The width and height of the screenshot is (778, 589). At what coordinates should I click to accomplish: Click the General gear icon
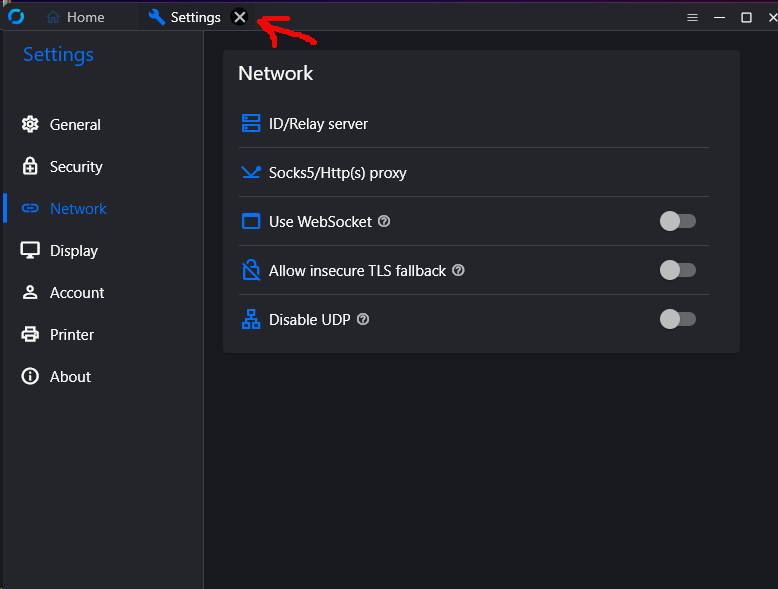point(30,124)
